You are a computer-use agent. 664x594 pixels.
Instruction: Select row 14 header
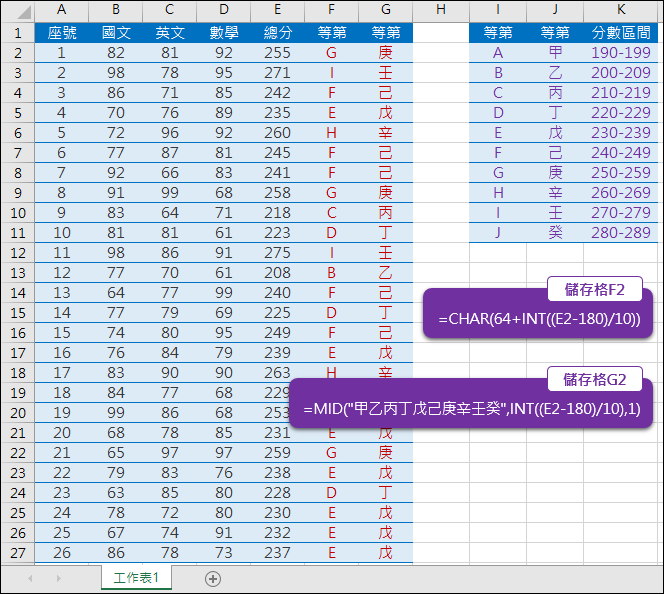point(18,293)
